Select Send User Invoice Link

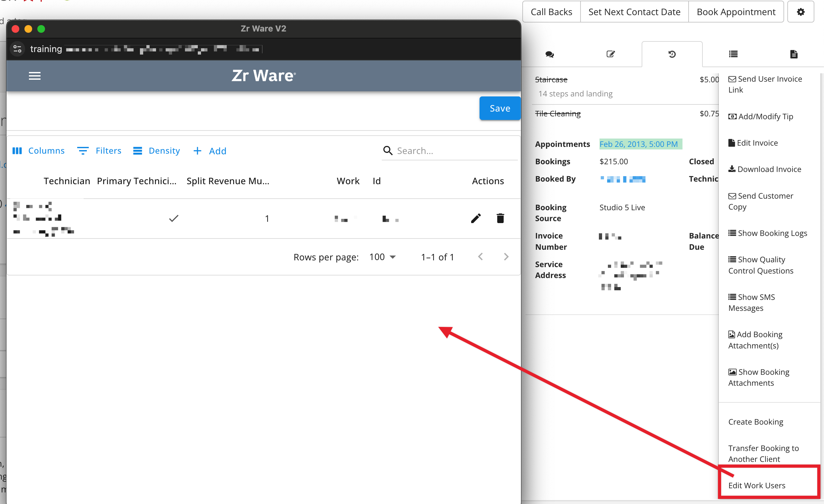click(x=765, y=84)
